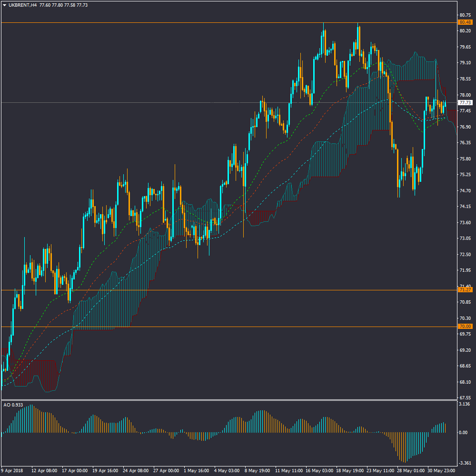
Task: Click the 8 May 19:00 time label
Action: [x=258, y=470]
